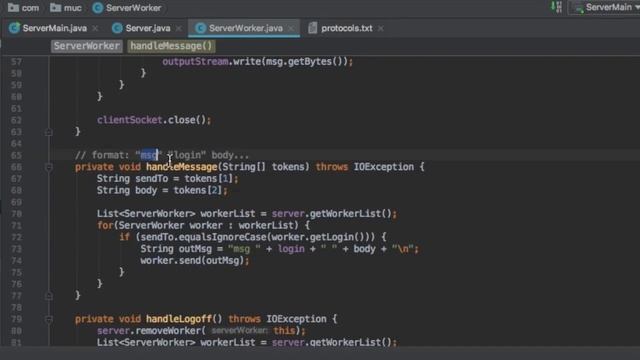Click 'String body = tokens[2];' line
Screen dimensions: 640x360
[162, 191]
